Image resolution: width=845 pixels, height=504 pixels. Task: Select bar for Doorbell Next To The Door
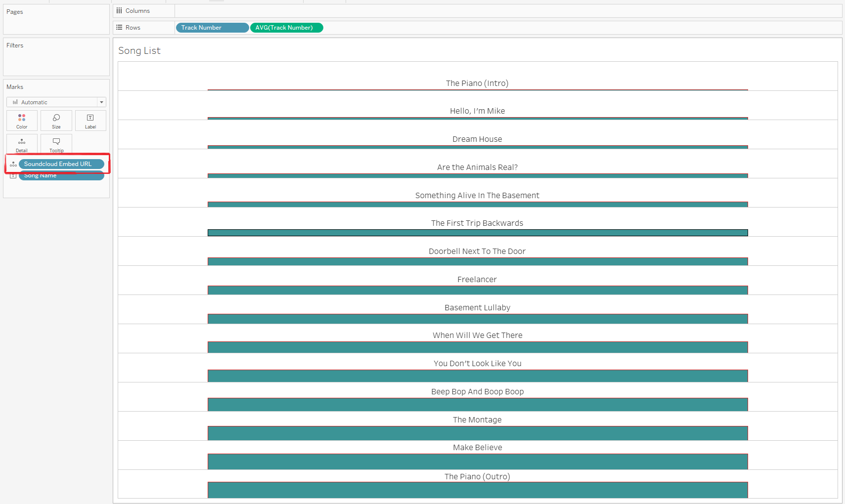(x=478, y=261)
